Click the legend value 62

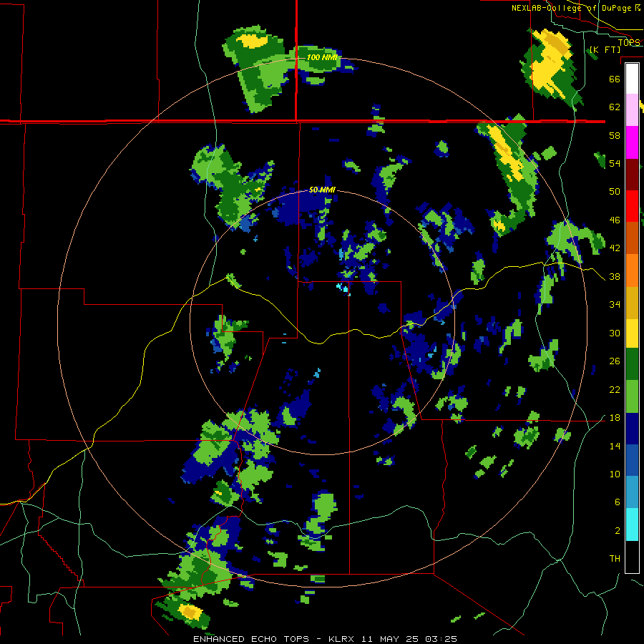[615, 107]
